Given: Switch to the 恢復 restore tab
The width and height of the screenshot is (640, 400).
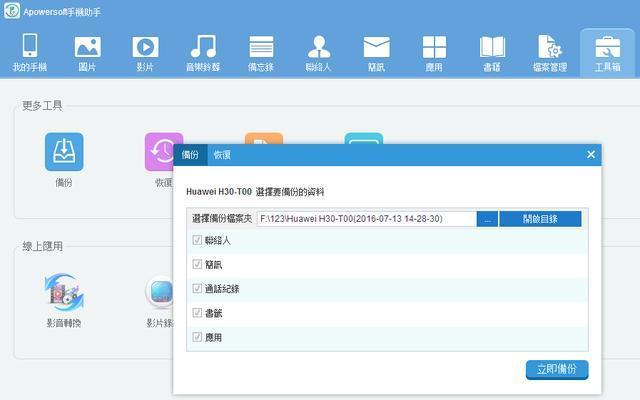Looking at the screenshot, I should pyautogui.click(x=222, y=155).
